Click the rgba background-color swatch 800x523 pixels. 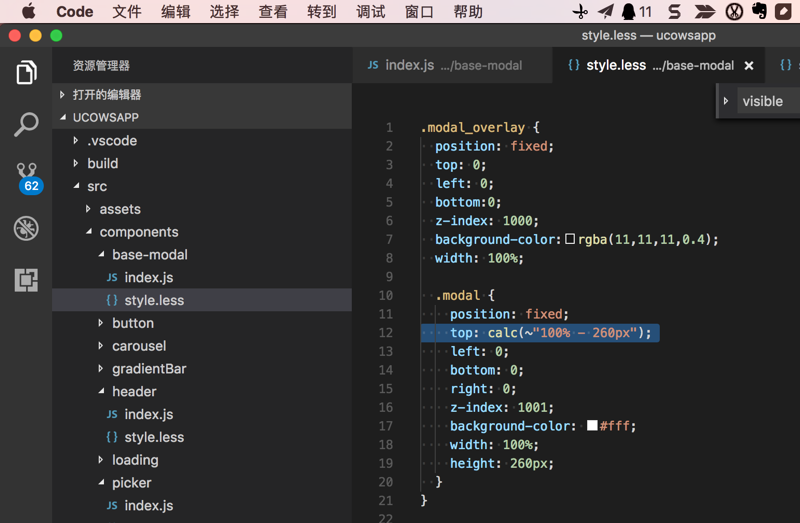pyautogui.click(x=570, y=240)
